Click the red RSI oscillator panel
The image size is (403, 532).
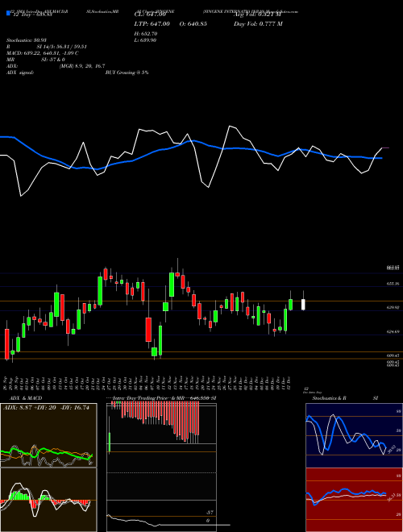(354, 500)
